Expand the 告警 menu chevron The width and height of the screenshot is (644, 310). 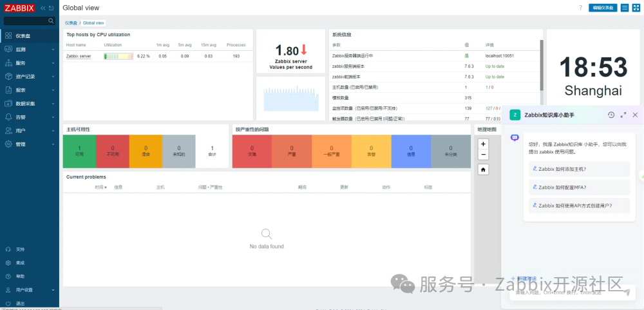(x=53, y=117)
